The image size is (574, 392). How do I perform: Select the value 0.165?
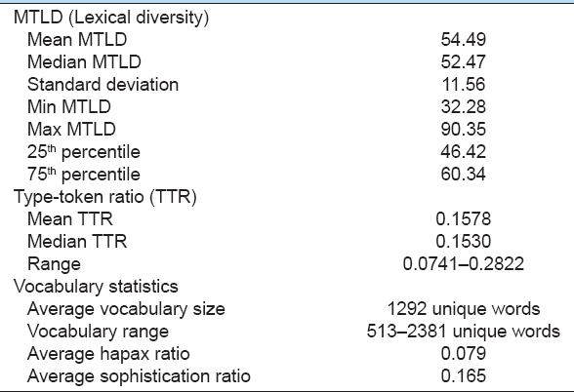[463, 376]
